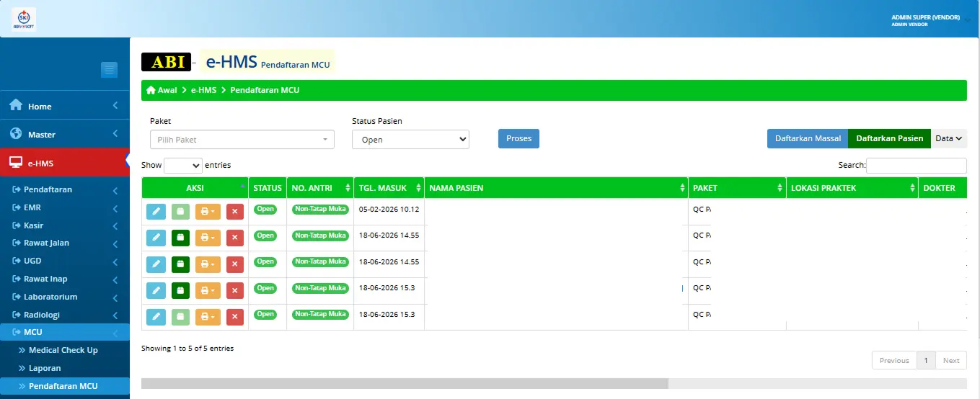Click the home icon in the Awal breadcrumb
Image resolution: width=980 pixels, height=399 pixels.
(151, 90)
